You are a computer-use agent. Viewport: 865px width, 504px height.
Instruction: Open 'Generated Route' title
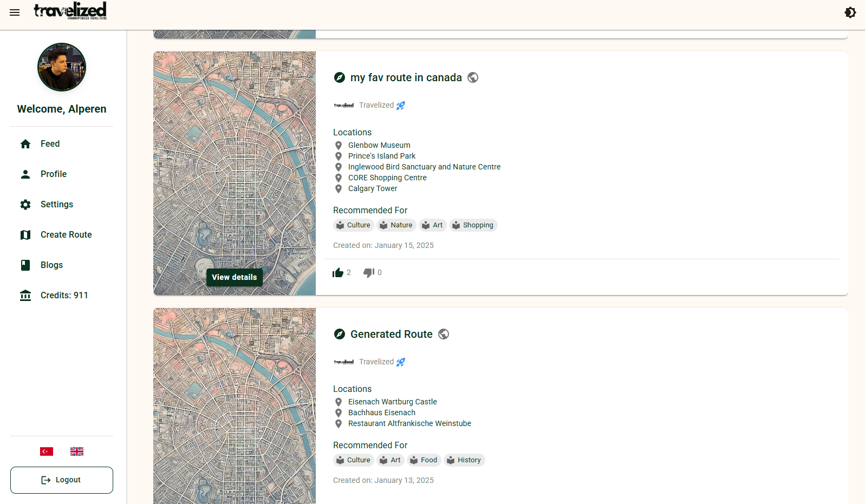[392, 334]
